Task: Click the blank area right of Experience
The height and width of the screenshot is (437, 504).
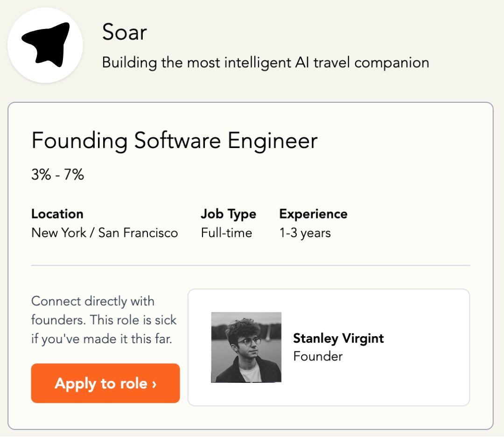Action: point(411,223)
